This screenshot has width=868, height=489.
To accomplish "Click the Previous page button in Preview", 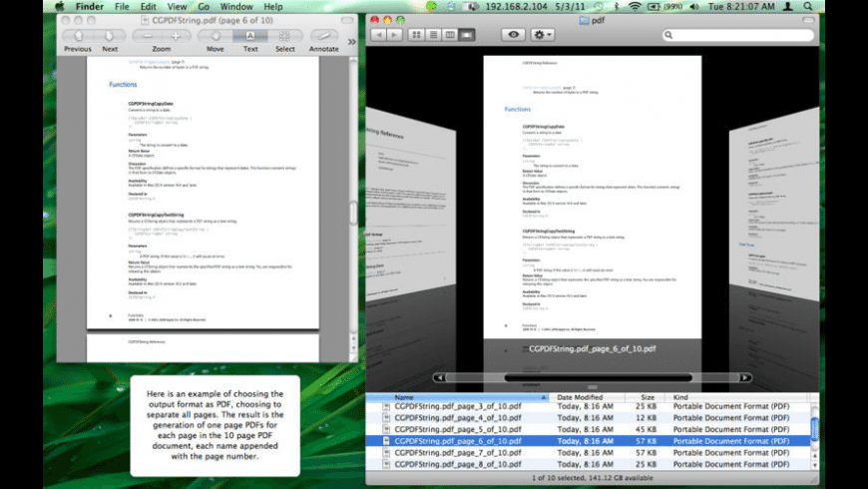I will coord(78,36).
